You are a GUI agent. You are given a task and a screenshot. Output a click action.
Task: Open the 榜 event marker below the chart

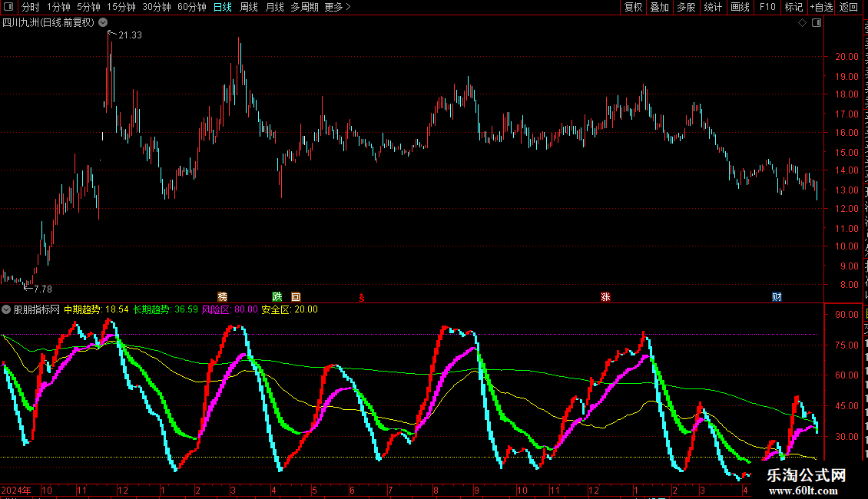pyautogui.click(x=223, y=297)
